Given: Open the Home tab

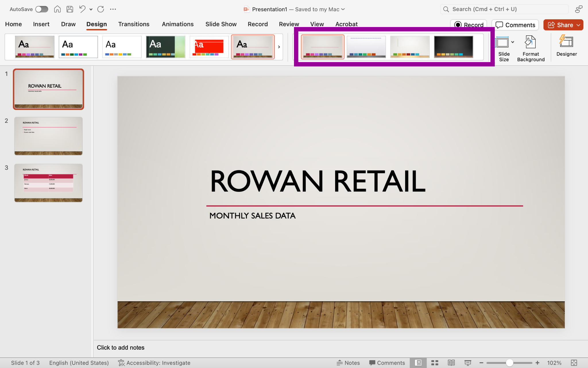Looking at the screenshot, I should pos(13,24).
